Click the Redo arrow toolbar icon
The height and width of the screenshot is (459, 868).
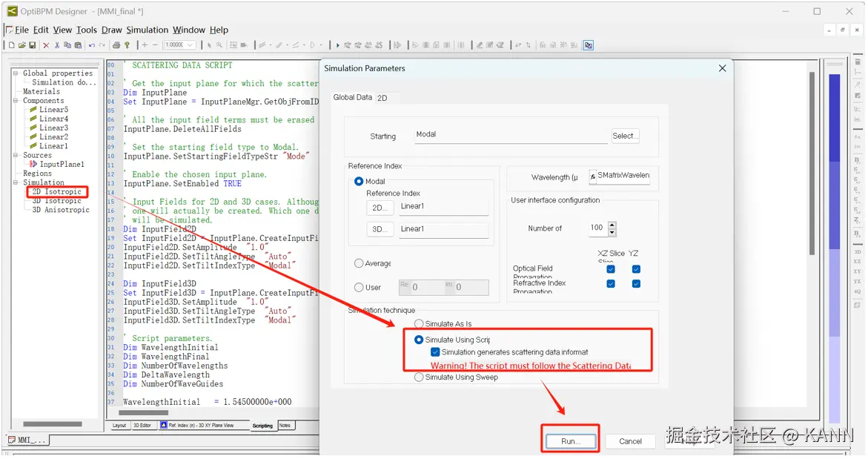tap(102, 45)
